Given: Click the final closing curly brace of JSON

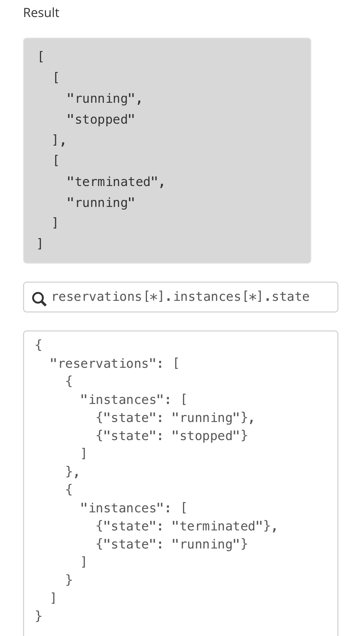Looking at the screenshot, I should click(39, 616).
